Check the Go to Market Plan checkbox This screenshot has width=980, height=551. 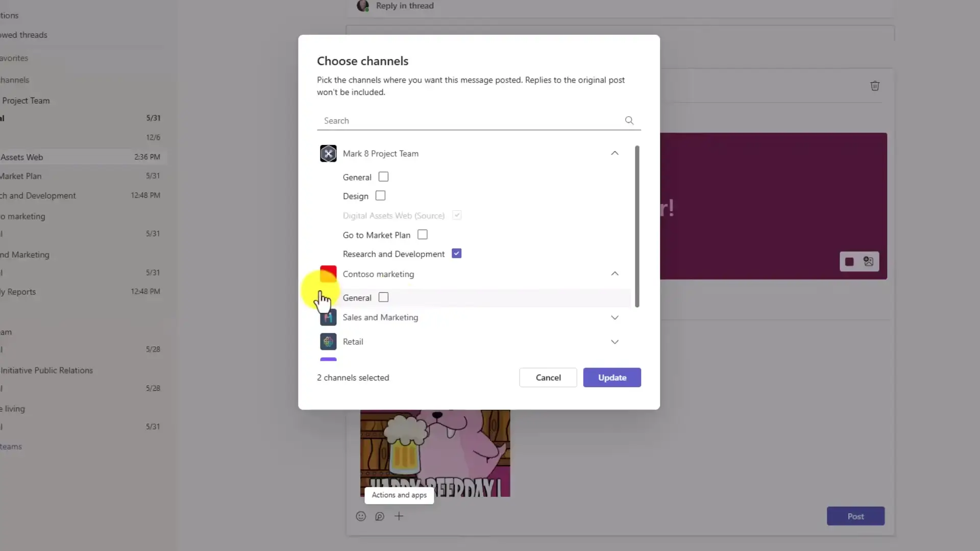(x=423, y=235)
